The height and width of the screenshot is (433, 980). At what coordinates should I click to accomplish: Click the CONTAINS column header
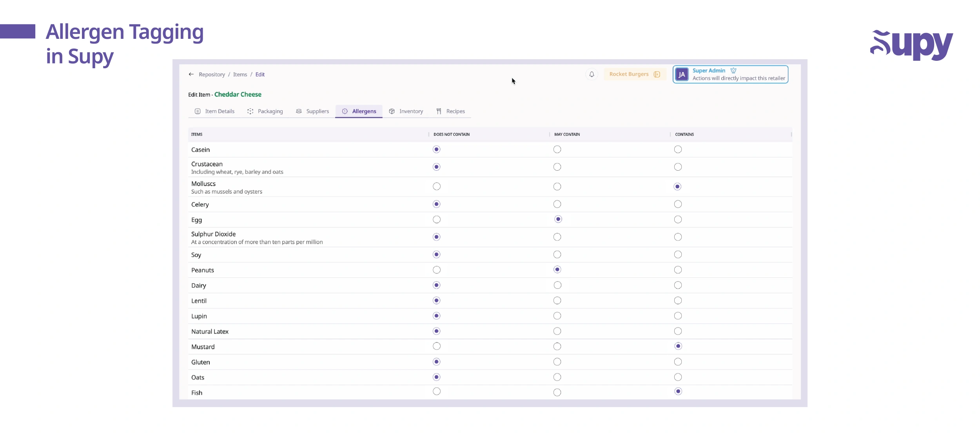(x=684, y=135)
